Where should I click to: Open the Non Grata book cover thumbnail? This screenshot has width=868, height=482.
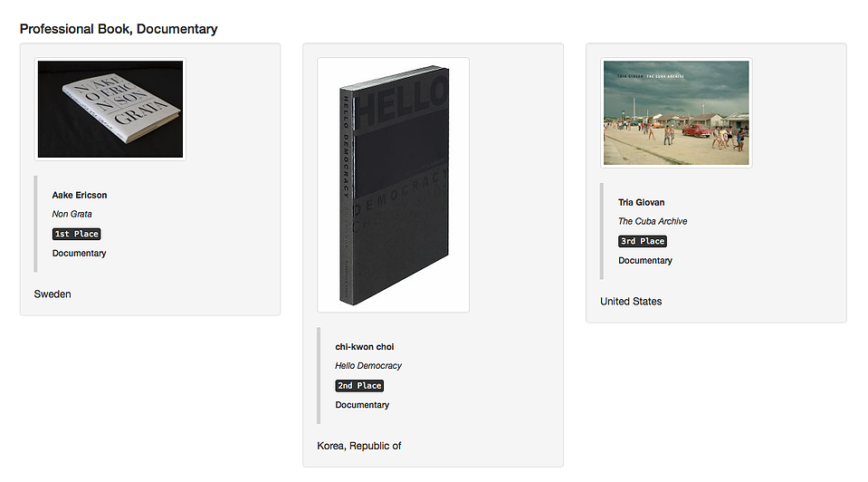pos(110,109)
